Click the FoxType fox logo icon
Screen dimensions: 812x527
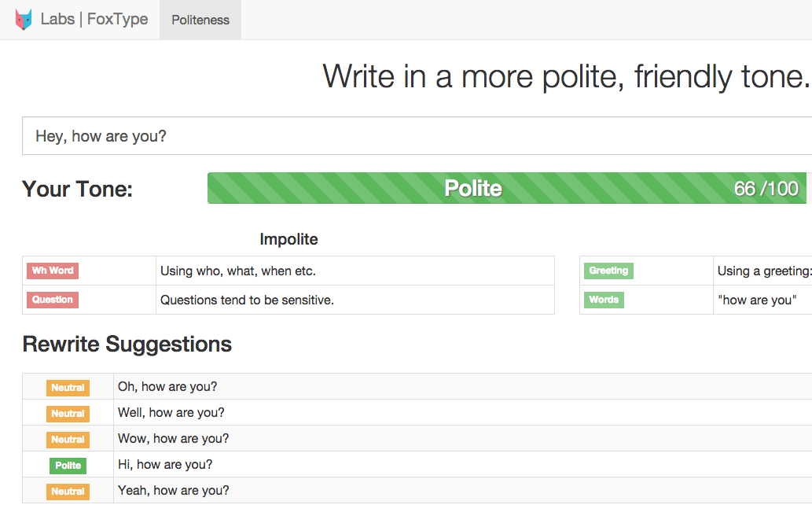point(24,20)
